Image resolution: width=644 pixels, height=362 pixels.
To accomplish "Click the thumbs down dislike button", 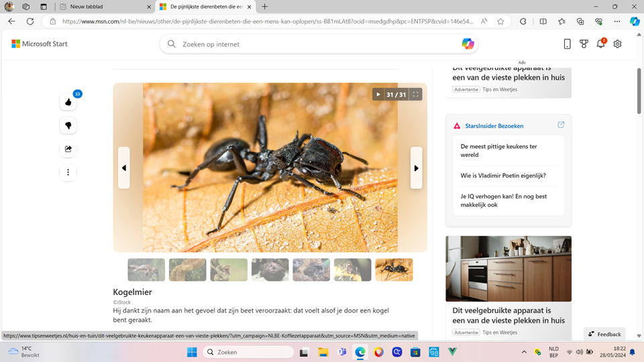I will (68, 126).
